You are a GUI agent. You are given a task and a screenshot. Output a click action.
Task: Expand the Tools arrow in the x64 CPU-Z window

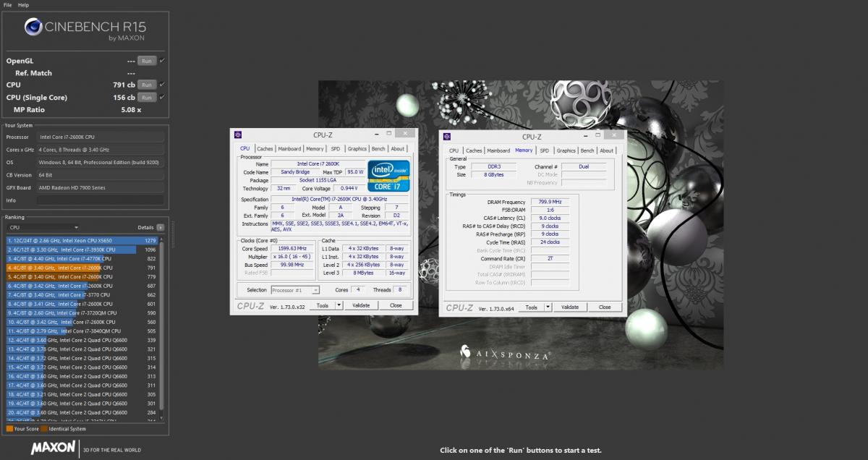[548, 307]
